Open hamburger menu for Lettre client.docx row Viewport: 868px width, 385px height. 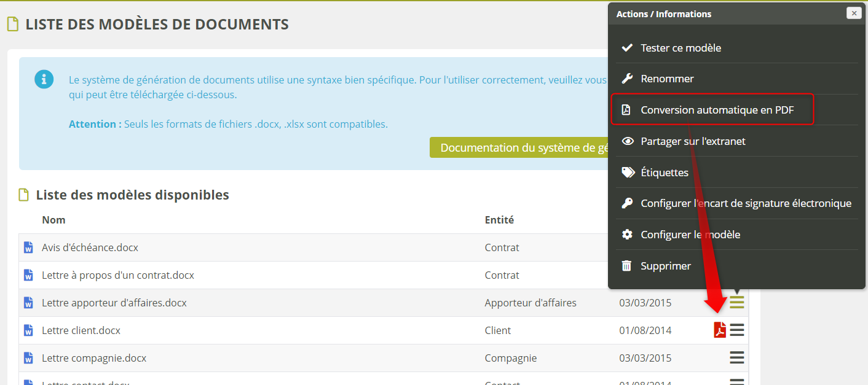[737, 330]
